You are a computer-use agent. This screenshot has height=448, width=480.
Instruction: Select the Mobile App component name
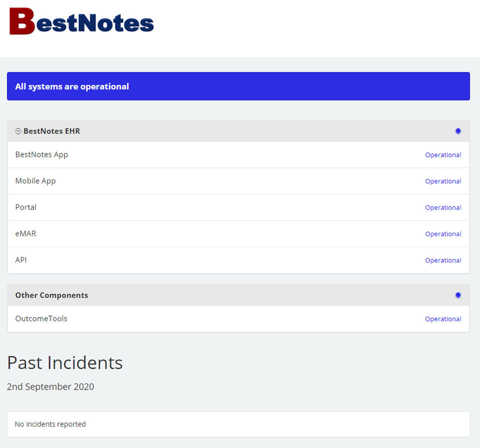[x=35, y=181]
